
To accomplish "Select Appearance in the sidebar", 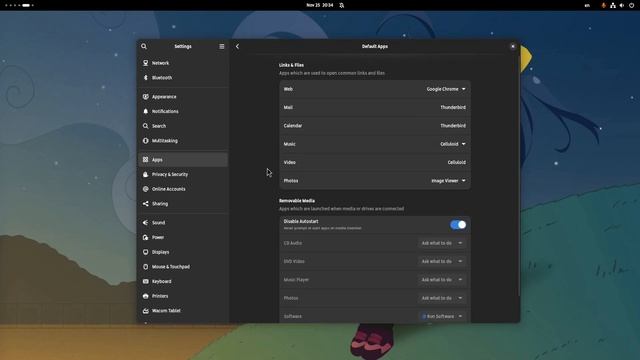I will [x=183, y=97].
